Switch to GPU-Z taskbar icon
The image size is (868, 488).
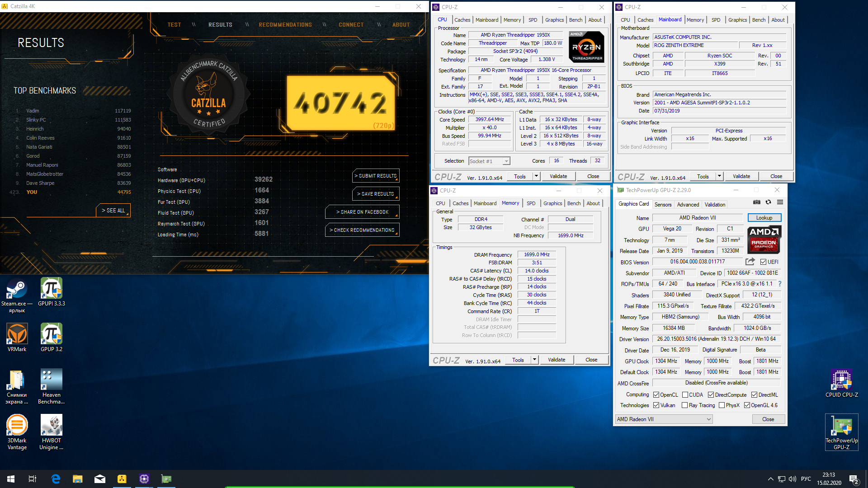click(x=166, y=479)
